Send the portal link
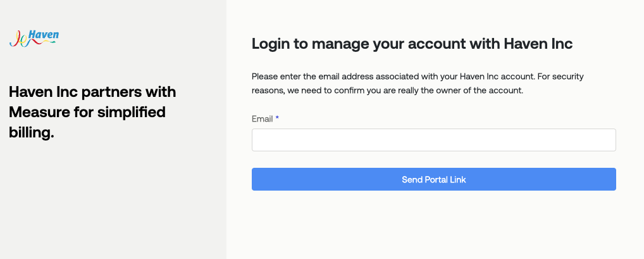Viewport: 644px width, 259px height. [434, 179]
